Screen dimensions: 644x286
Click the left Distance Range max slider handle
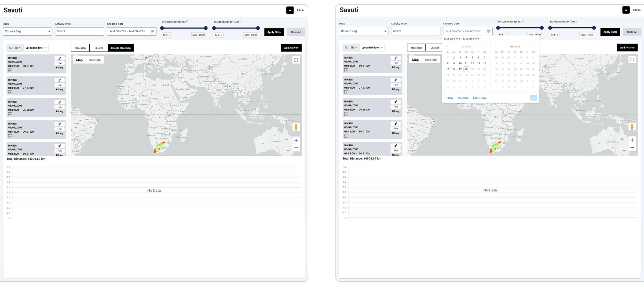coord(206,28)
